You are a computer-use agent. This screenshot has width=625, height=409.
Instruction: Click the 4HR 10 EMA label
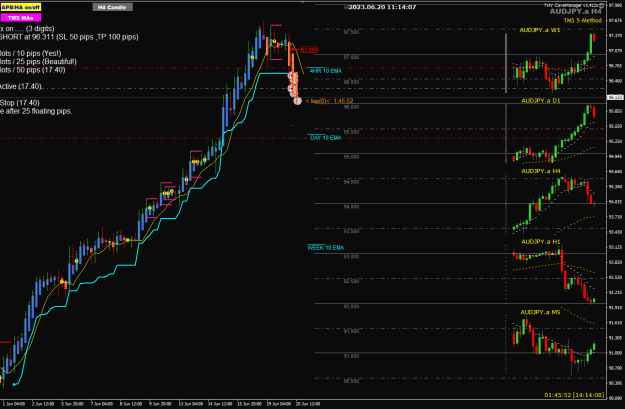point(326,71)
